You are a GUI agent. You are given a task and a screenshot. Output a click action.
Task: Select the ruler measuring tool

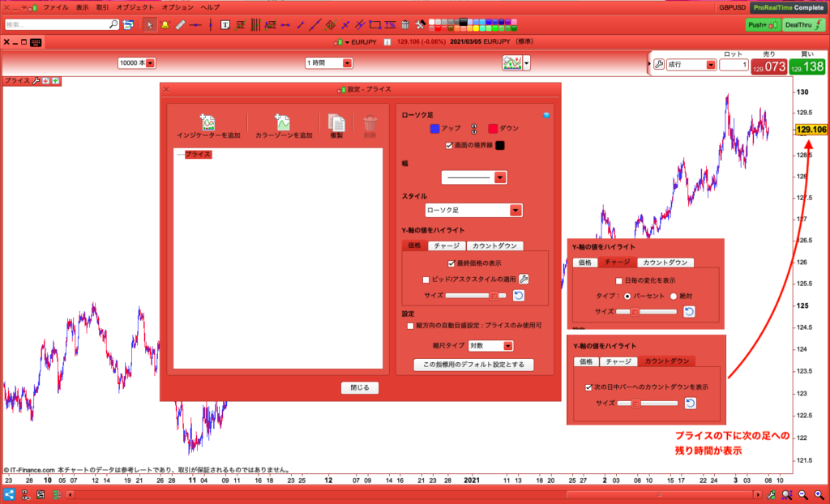180,25
